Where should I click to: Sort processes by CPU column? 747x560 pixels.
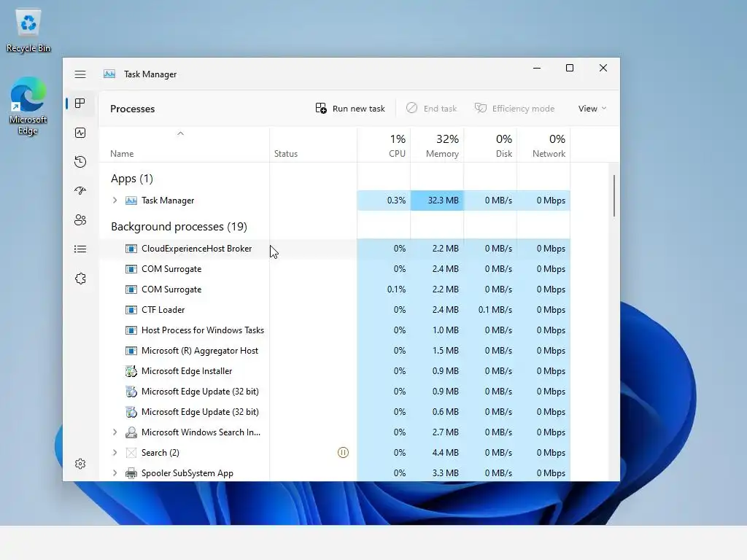pyautogui.click(x=384, y=145)
